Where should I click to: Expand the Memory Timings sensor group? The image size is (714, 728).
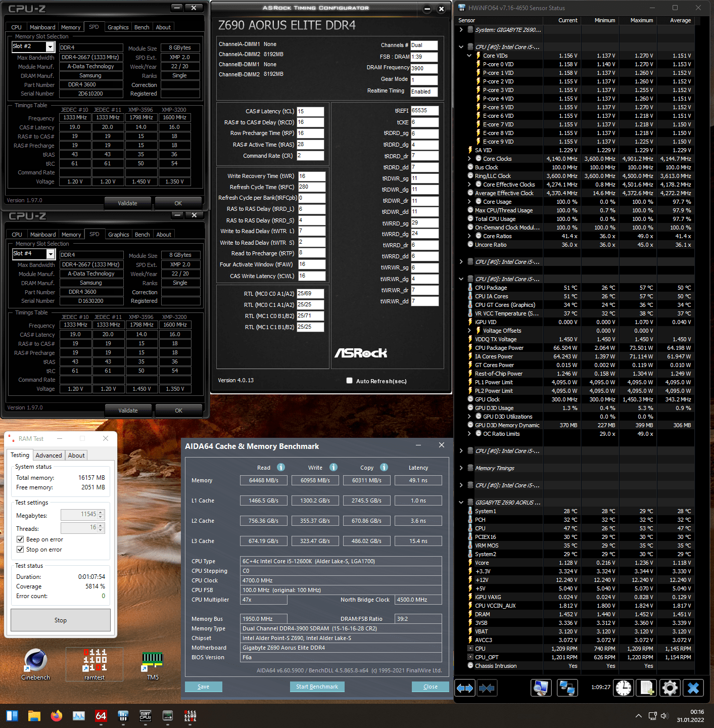461,468
